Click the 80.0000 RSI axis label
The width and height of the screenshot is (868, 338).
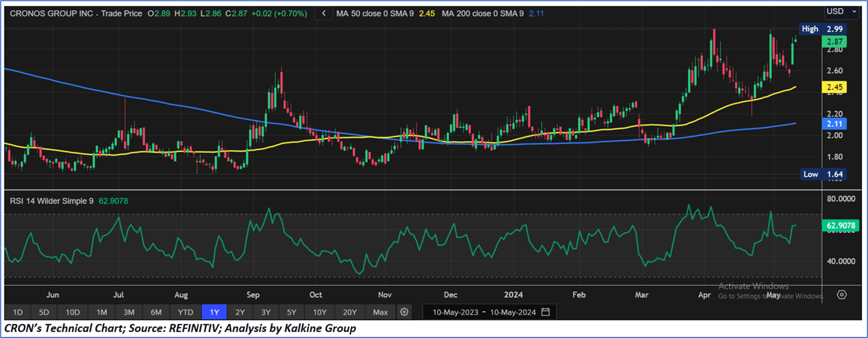tap(841, 199)
